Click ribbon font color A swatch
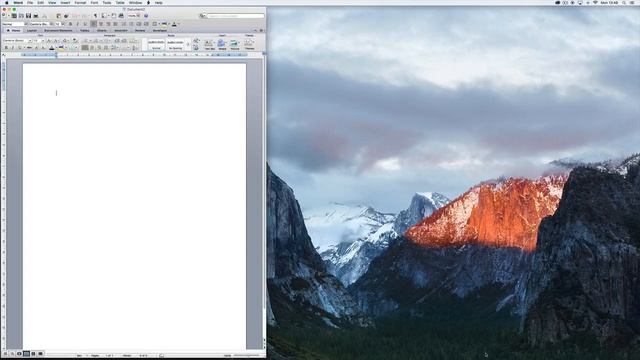This screenshot has width=640, height=360. (51, 48)
